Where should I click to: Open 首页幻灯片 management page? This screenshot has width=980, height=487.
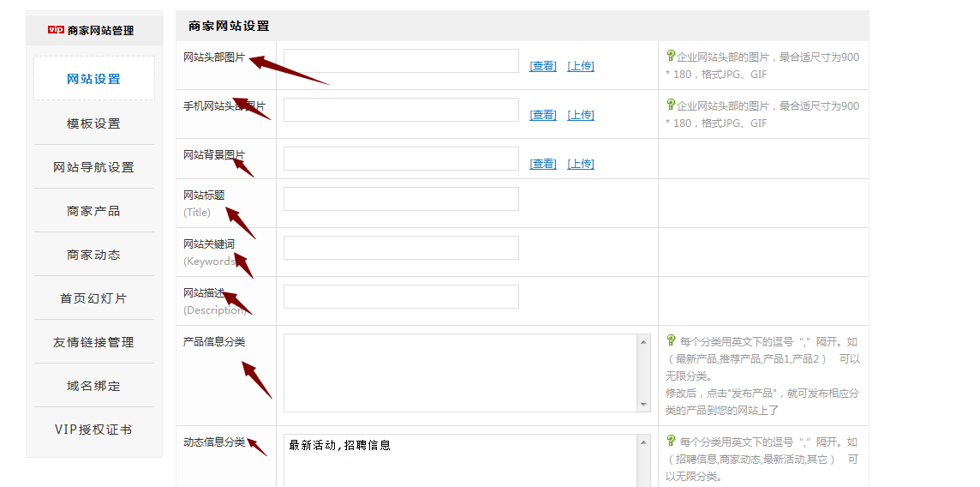(94, 298)
